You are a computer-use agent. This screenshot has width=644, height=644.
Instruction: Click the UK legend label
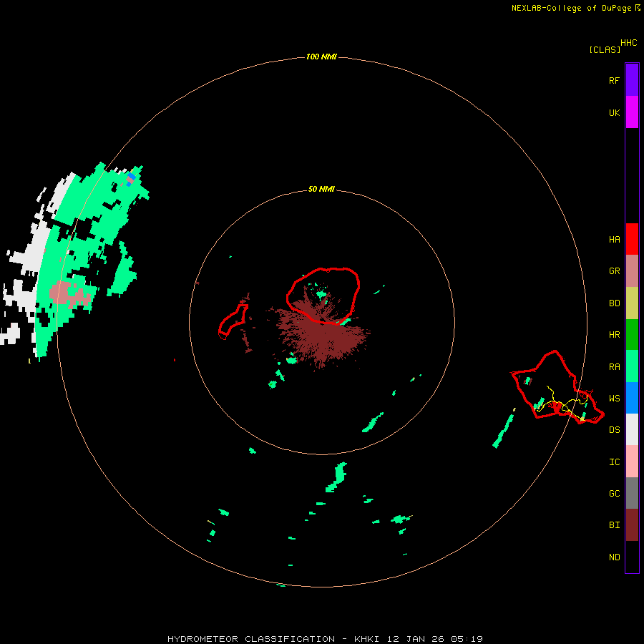[614, 112]
